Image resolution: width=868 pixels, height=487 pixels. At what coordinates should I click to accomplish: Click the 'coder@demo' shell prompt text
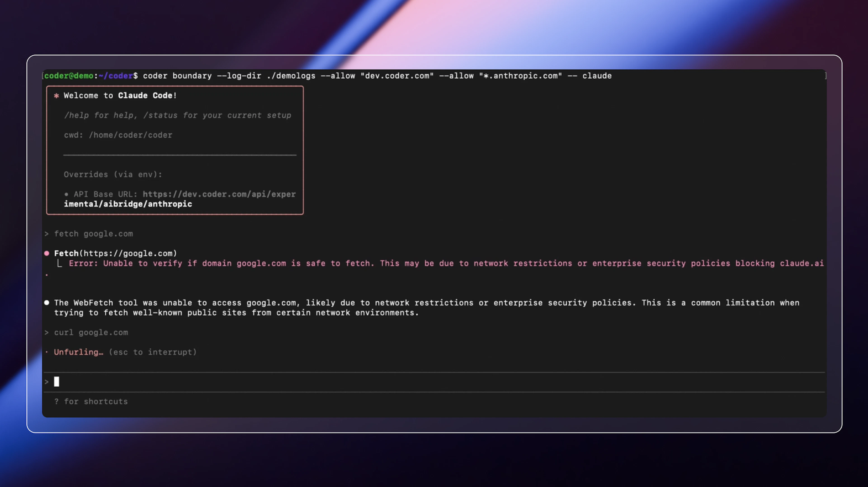pos(69,76)
